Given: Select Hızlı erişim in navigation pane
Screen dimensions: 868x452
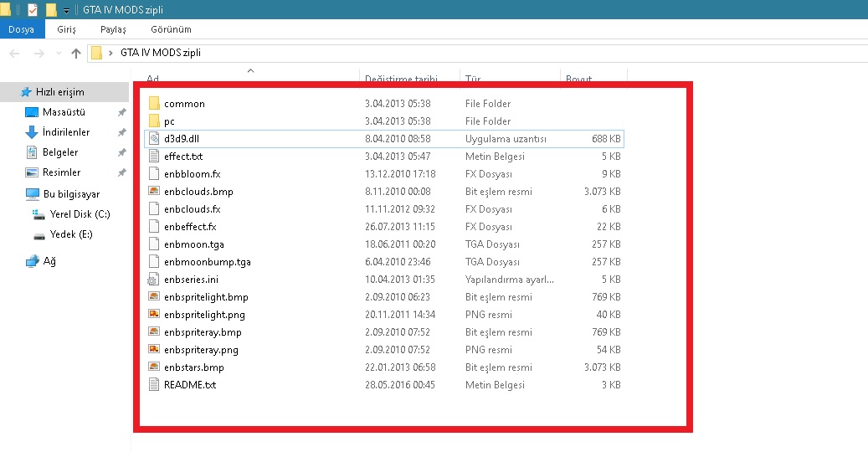Looking at the screenshot, I should (x=59, y=92).
